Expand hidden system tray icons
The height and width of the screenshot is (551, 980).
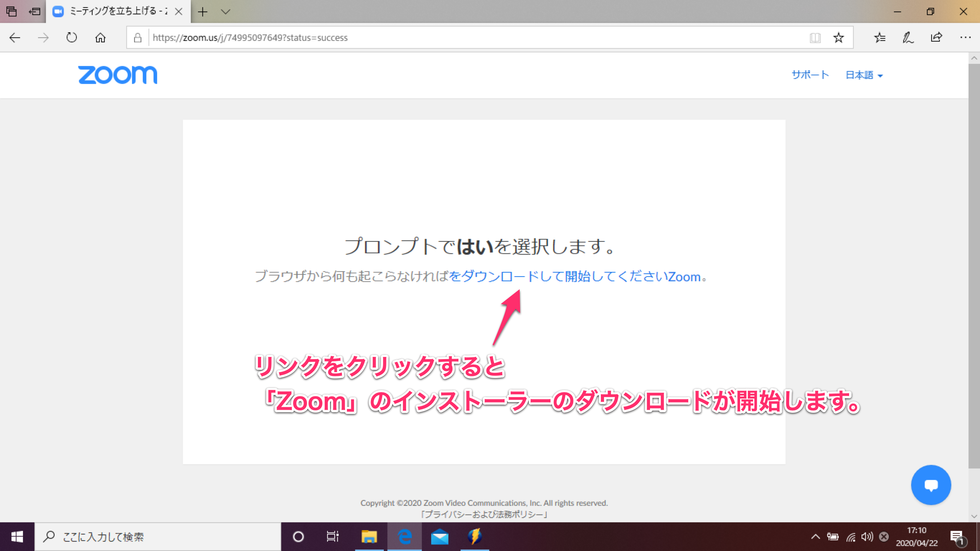pos(815,537)
